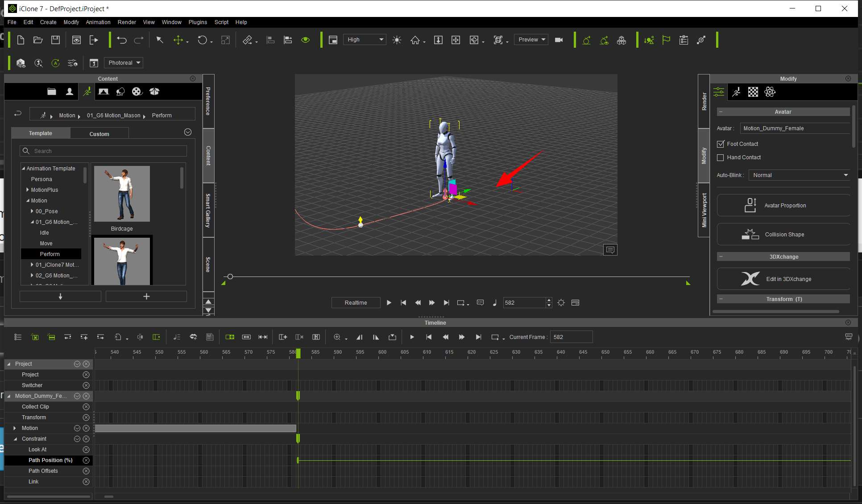The width and height of the screenshot is (862, 504).
Task: Uncheck the Foot Contact checkbox
Action: (720, 144)
